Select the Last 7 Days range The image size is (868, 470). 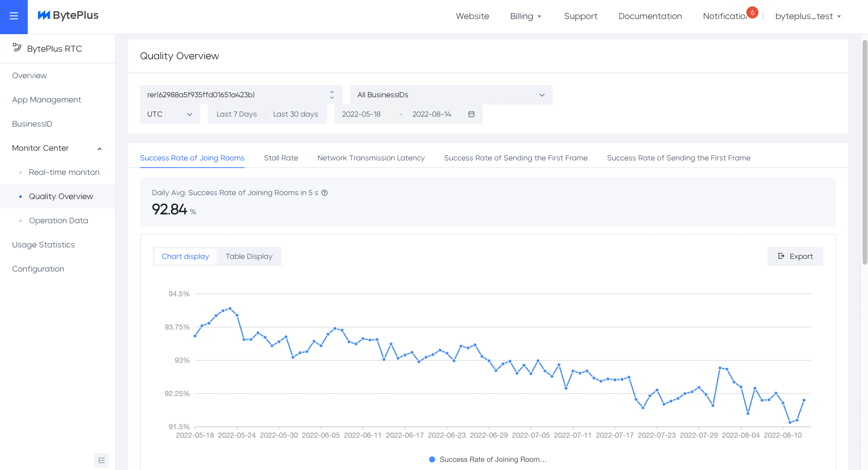[237, 114]
